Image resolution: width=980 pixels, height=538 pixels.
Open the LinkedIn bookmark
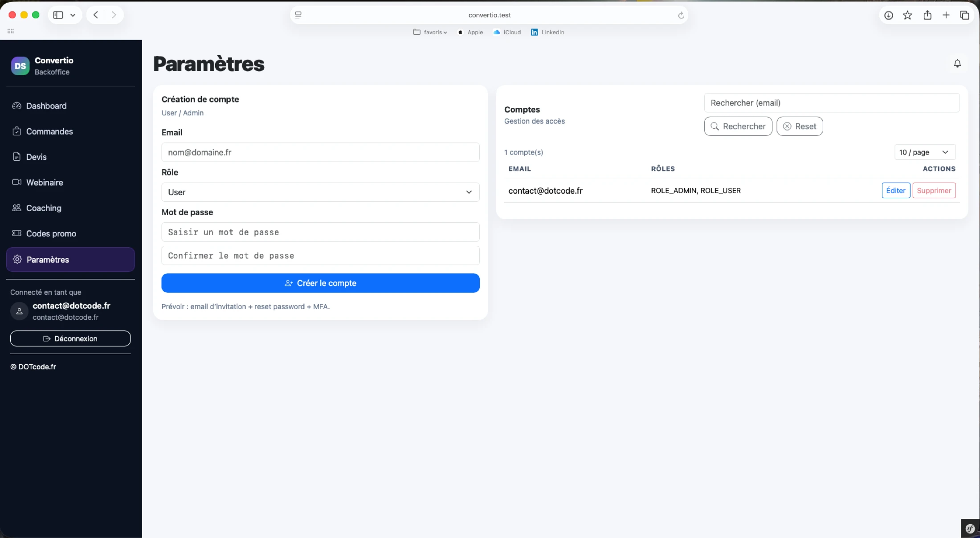[547, 32]
